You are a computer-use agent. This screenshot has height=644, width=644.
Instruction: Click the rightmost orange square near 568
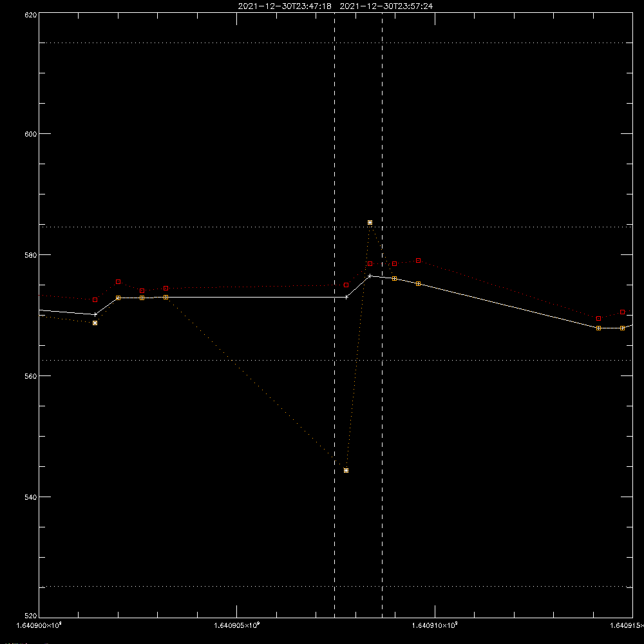pyautogui.click(x=623, y=328)
